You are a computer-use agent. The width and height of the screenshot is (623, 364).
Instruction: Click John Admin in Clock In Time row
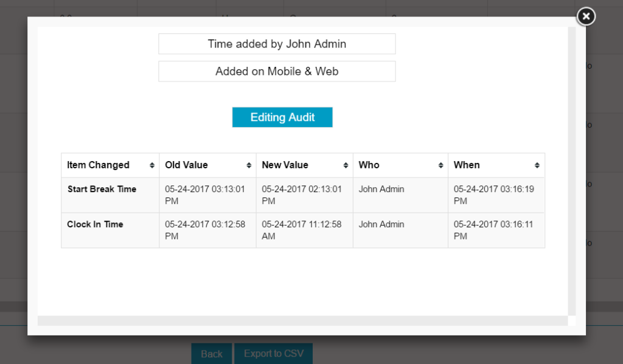tap(381, 224)
